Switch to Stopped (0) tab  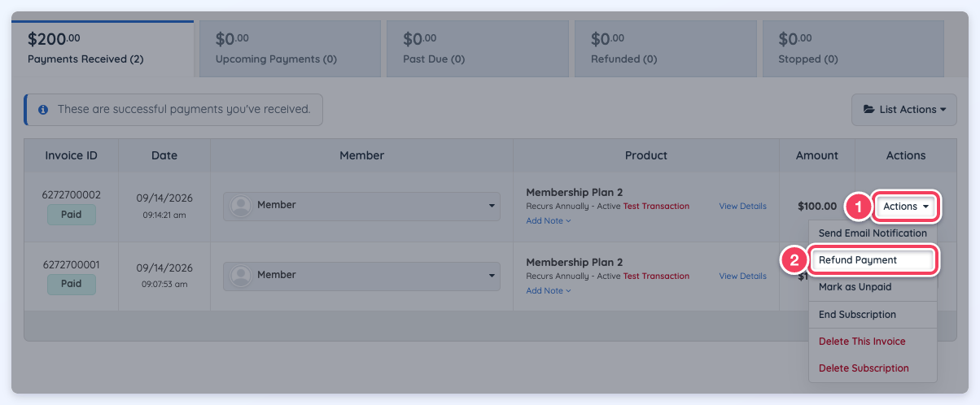853,49
